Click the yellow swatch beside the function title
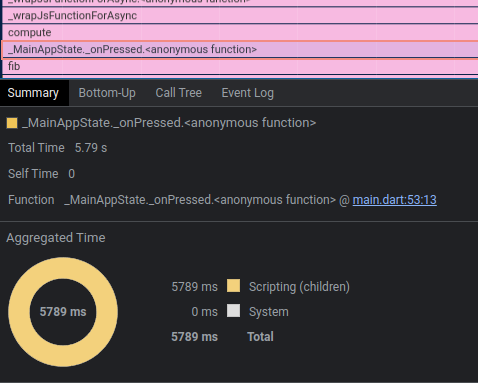478x383 pixels. (x=12, y=123)
